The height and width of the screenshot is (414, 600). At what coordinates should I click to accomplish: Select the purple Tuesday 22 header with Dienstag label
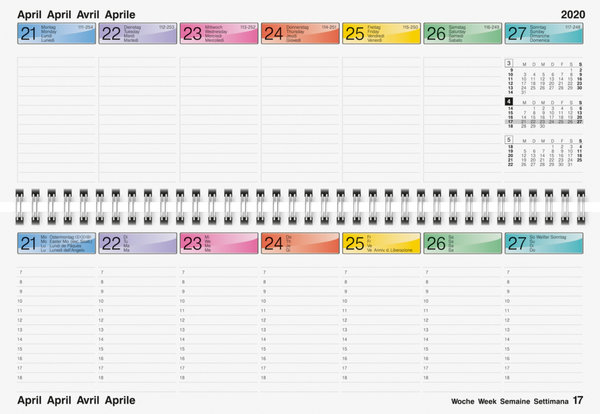click(138, 34)
